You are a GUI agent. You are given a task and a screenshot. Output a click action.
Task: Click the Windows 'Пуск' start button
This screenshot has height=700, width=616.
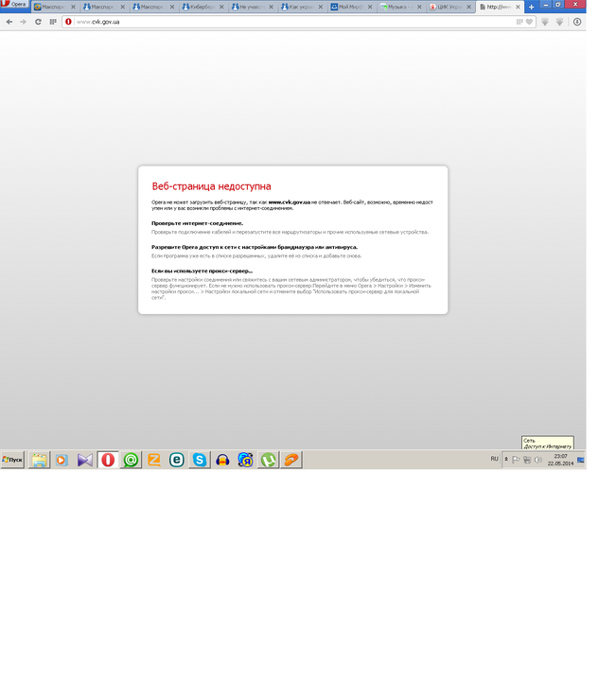[12, 460]
